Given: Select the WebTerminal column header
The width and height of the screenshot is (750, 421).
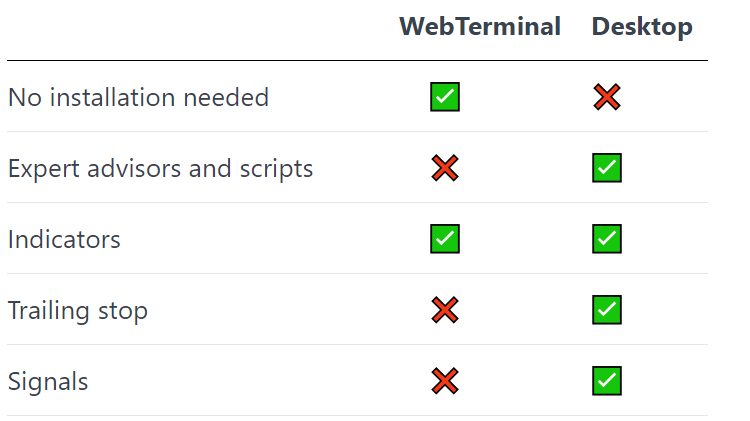Looking at the screenshot, I should pyautogui.click(x=480, y=27).
